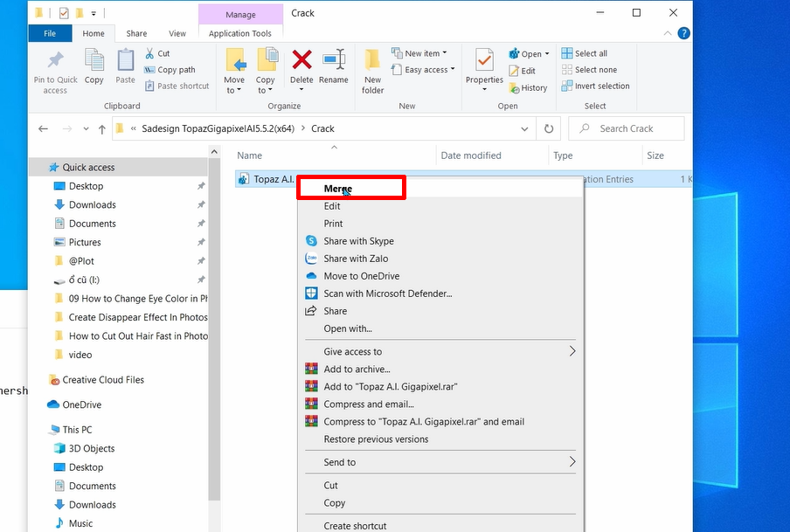Go up one folder with up arrow
The width and height of the screenshot is (790, 532).
click(x=102, y=129)
